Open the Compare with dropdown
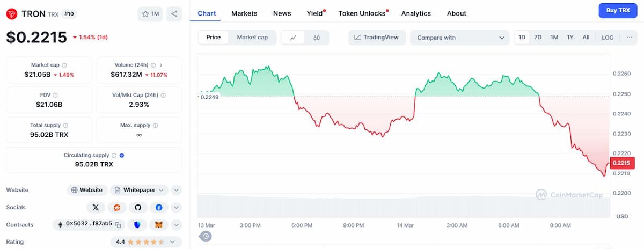This screenshot has height=249, width=644. 459,38
